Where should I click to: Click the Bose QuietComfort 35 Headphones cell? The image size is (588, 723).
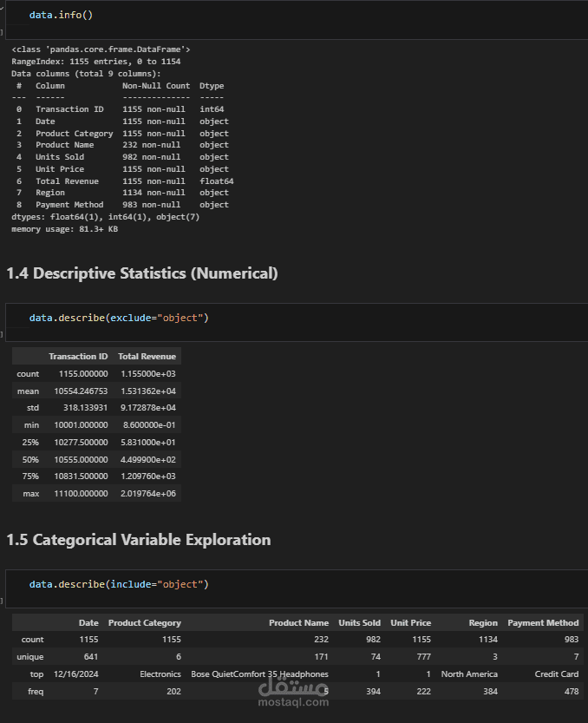[x=259, y=674]
